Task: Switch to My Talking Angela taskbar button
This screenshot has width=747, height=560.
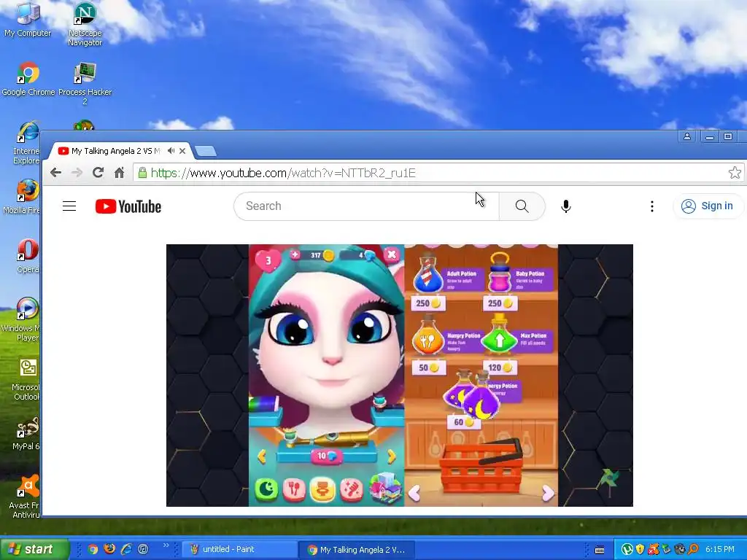Action: 356,550
